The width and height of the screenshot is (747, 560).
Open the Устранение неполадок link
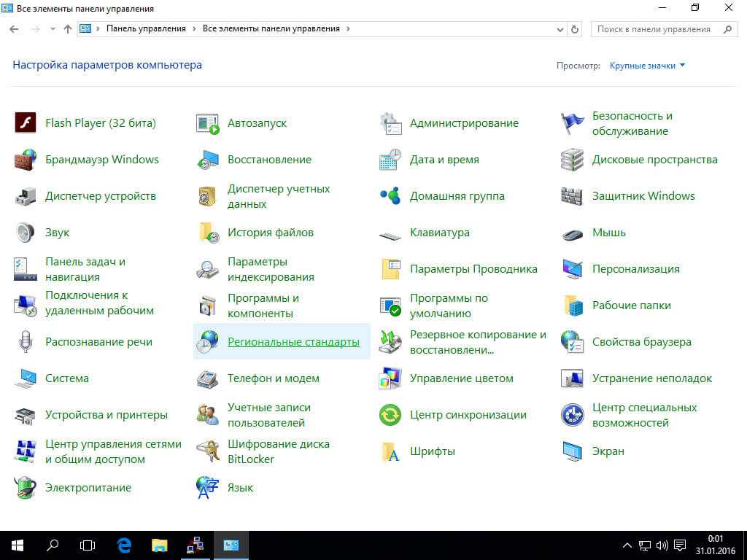click(x=651, y=378)
